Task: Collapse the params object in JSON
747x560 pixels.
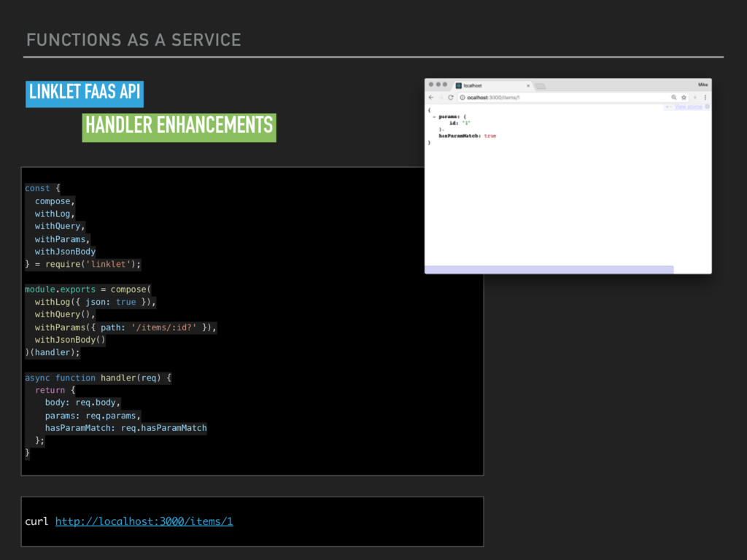Action: (434, 117)
